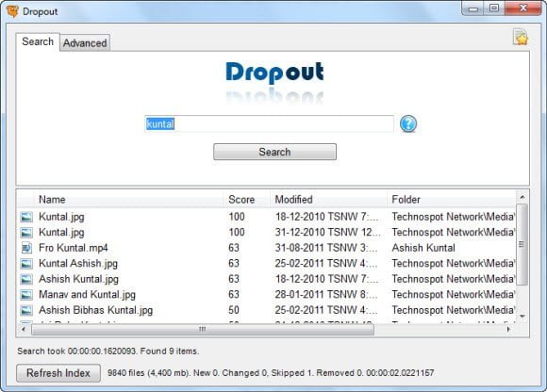Click the score 50 cell
547x392 pixels.
(234, 310)
